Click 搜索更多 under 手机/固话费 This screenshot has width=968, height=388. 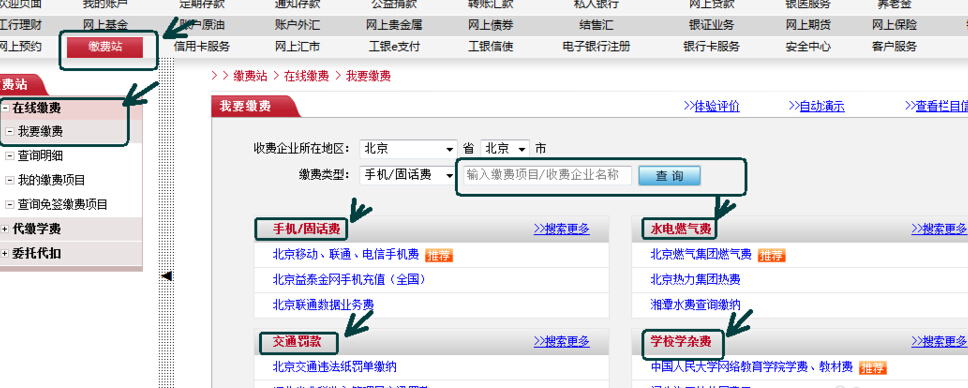[x=561, y=229]
